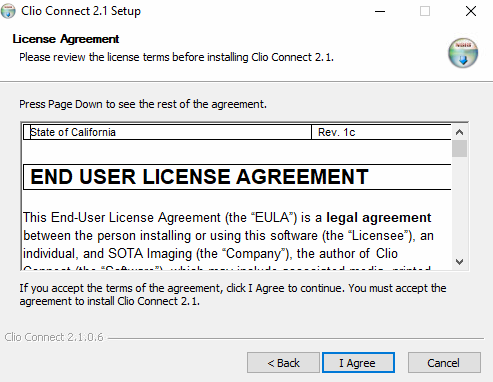This screenshot has height=382, width=493.
Task: Close the setup window with X
Action: pos(471,11)
